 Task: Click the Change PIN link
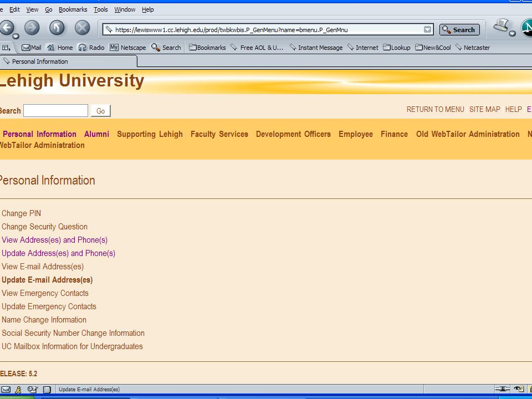pyautogui.click(x=22, y=213)
